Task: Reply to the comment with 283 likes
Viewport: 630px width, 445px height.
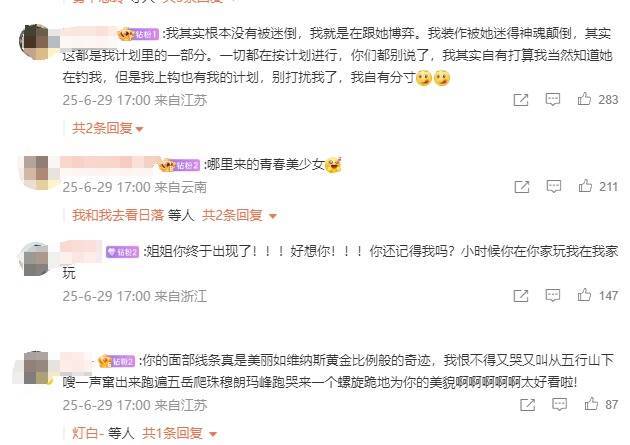Action: [x=552, y=99]
